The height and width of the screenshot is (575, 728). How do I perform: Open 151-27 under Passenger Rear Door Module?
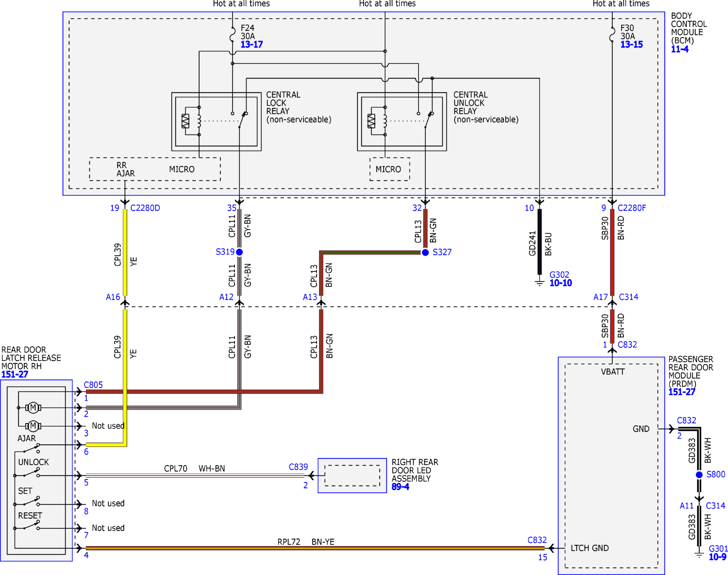(x=682, y=392)
